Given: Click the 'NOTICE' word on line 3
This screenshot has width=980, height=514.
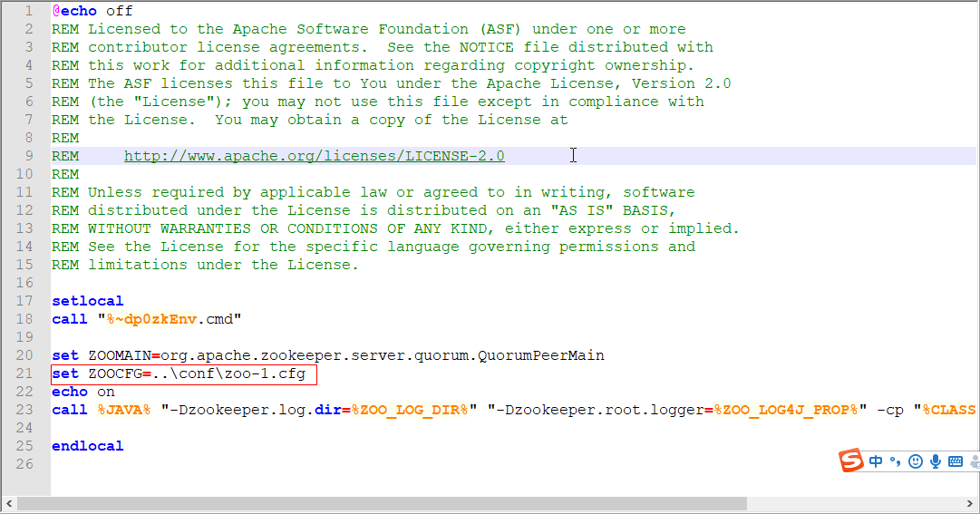Looking at the screenshot, I should 486,47.
